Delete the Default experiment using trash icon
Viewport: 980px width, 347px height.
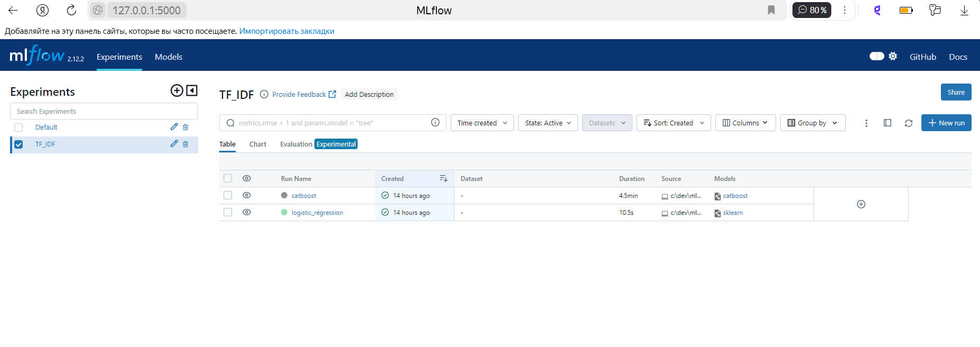pyautogui.click(x=185, y=127)
